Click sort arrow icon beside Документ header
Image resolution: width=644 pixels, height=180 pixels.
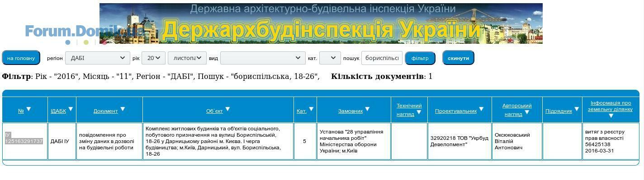tap(123, 109)
